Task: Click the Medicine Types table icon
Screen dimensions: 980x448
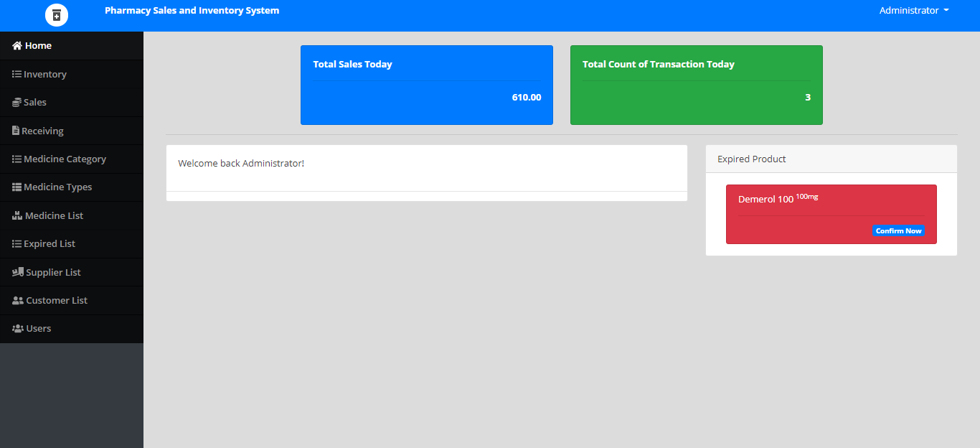Action: click(x=17, y=187)
